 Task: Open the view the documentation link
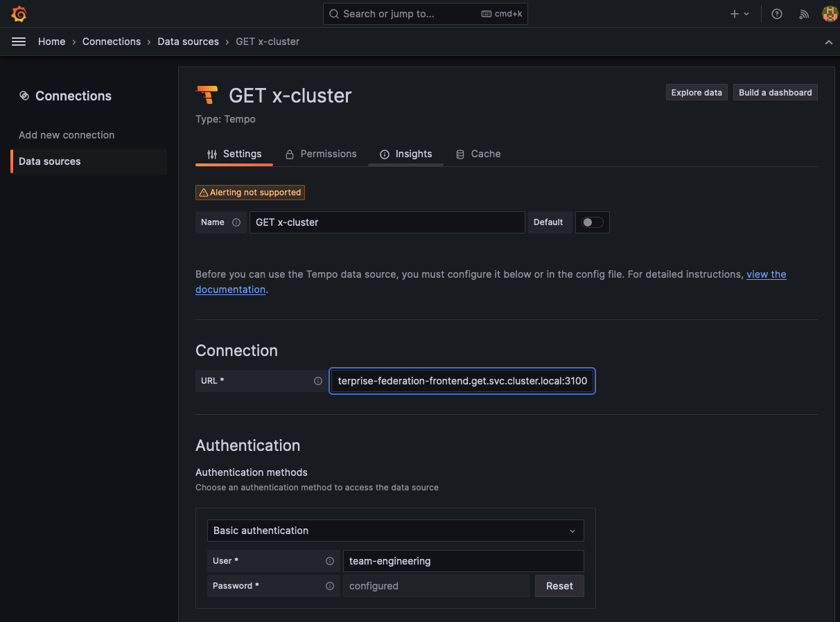766,274
